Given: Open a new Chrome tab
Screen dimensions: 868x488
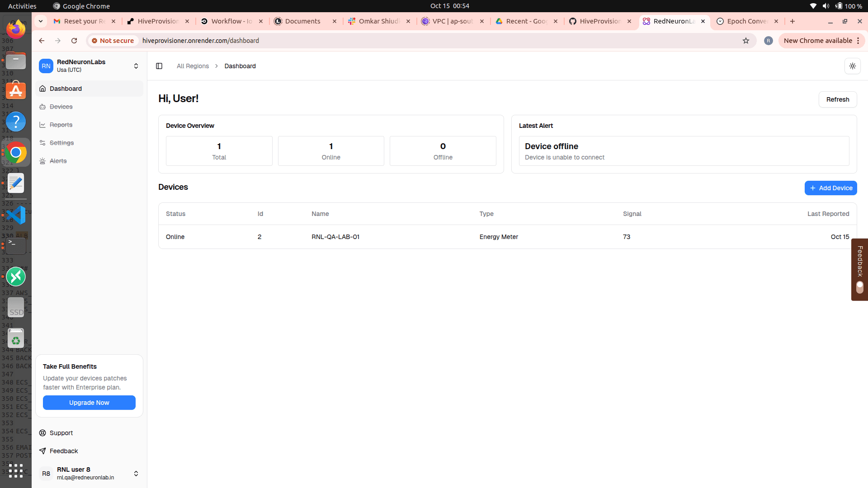Looking at the screenshot, I should coord(793,21).
